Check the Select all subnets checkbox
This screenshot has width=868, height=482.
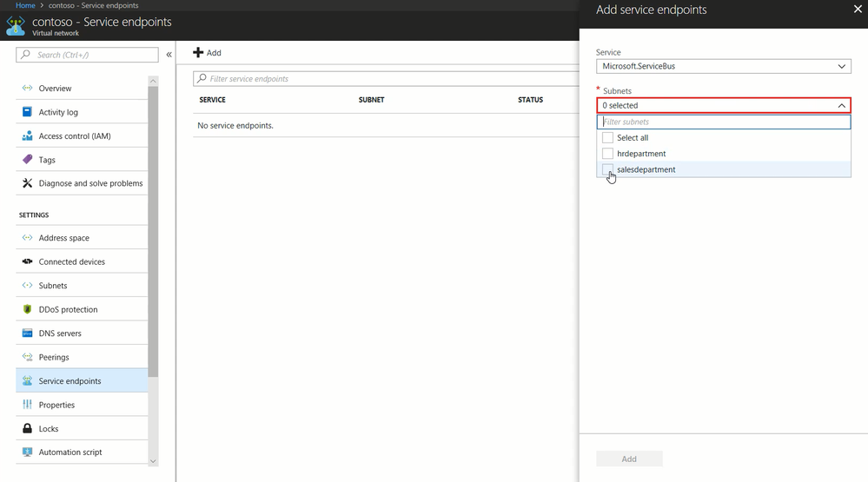(607, 137)
